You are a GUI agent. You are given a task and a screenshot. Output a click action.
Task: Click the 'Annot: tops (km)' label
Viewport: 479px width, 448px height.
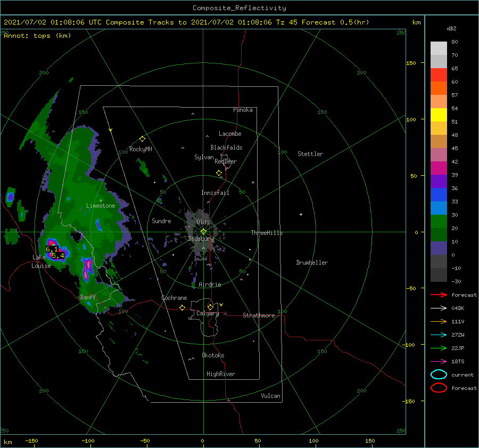(37, 36)
